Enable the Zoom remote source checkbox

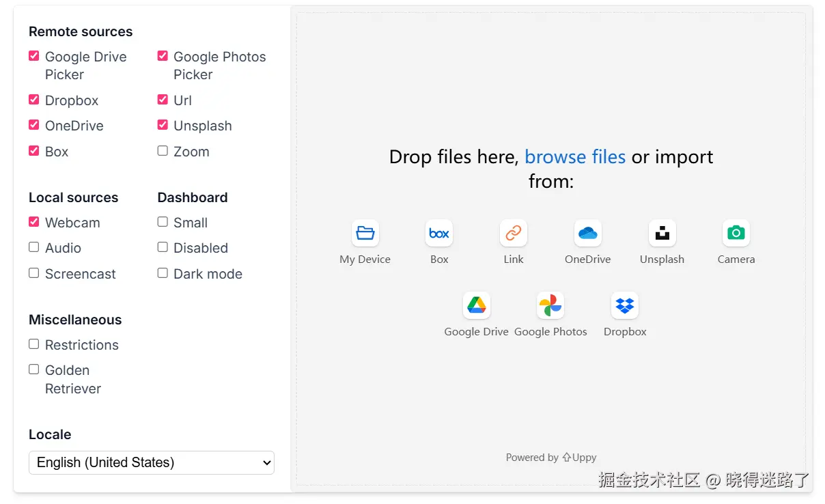pos(163,151)
